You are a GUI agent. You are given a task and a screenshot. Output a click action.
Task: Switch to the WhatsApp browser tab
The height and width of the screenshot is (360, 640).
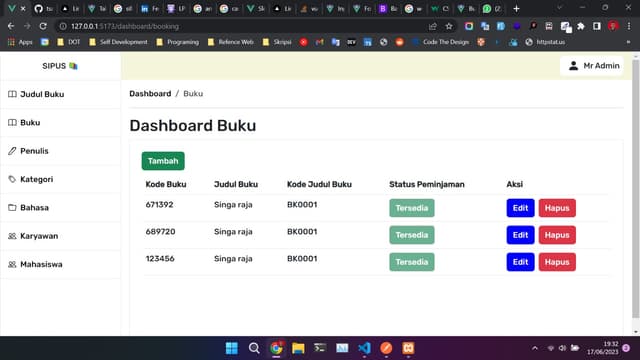(492, 9)
